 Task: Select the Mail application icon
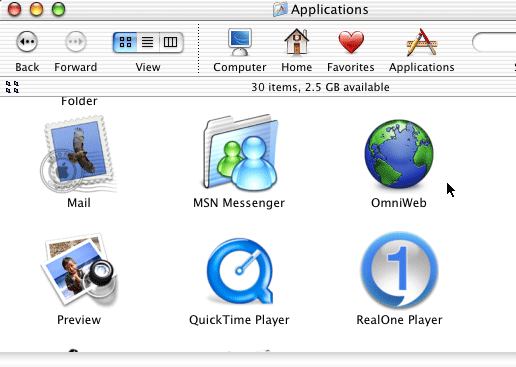coord(79,154)
